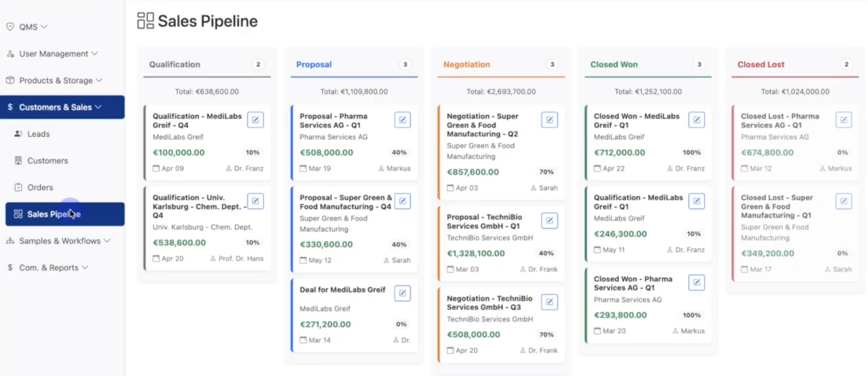
Task: Expand User Management chevron
Action: pos(94,53)
